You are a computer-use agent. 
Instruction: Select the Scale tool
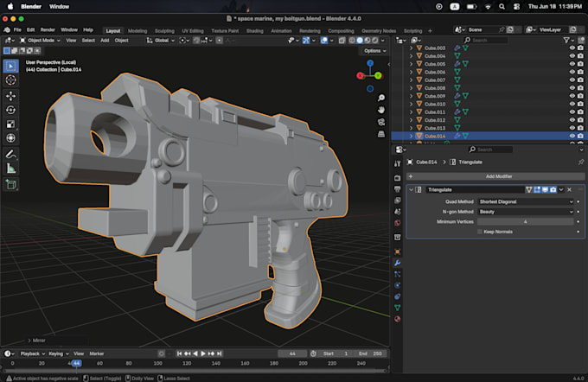click(x=11, y=124)
